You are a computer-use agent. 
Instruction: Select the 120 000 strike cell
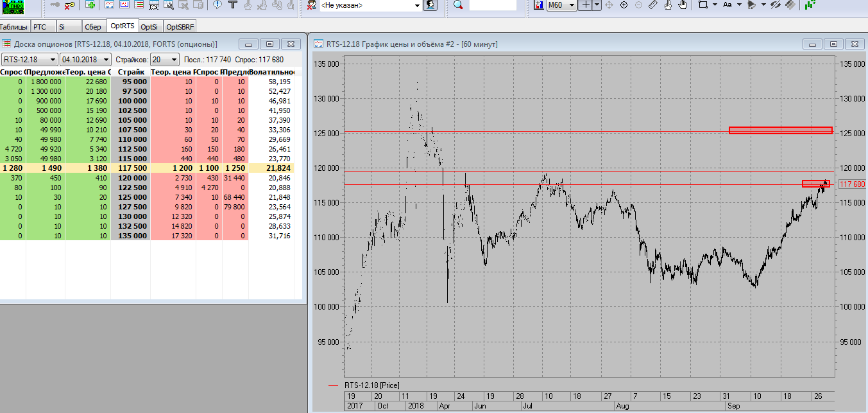click(131, 178)
